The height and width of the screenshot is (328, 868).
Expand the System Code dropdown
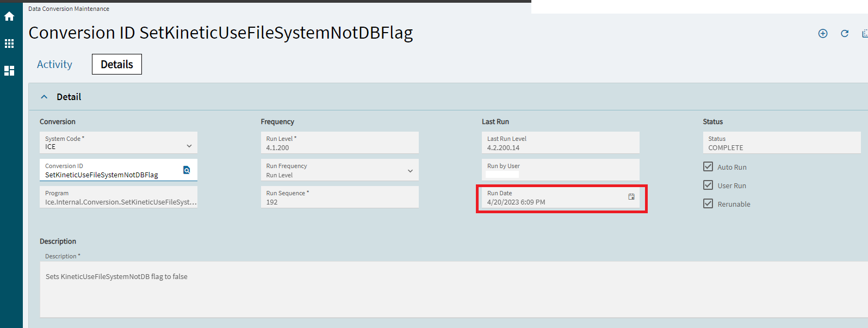(x=189, y=146)
